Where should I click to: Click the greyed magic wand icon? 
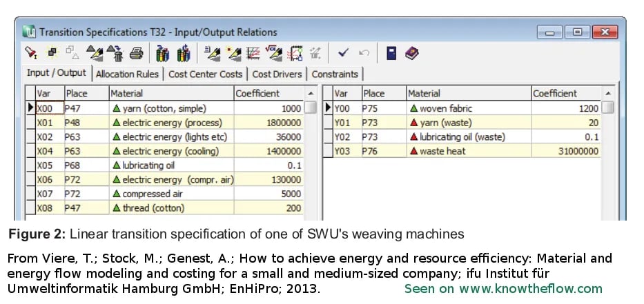(x=315, y=53)
